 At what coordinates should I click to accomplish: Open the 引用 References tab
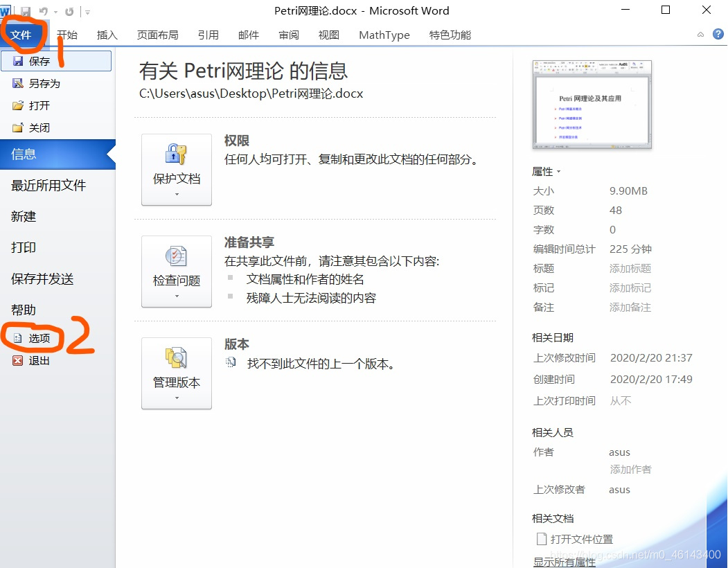click(208, 35)
